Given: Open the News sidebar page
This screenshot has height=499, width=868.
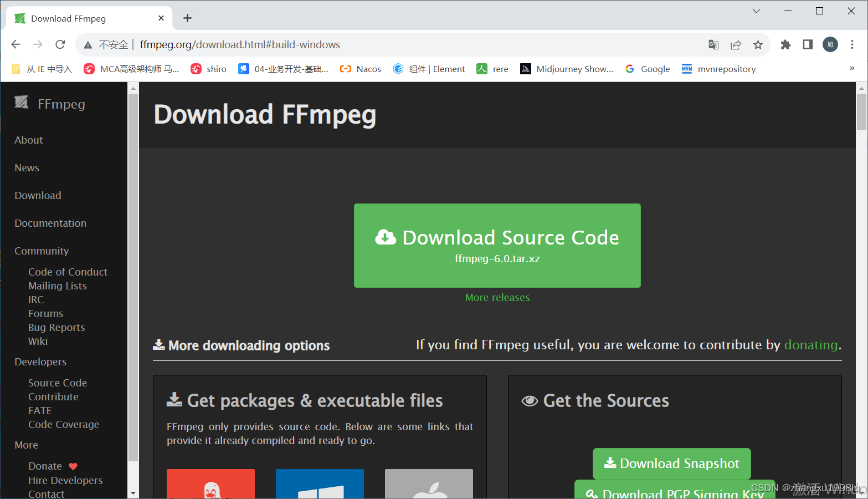Looking at the screenshot, I should tap(27, 168).
